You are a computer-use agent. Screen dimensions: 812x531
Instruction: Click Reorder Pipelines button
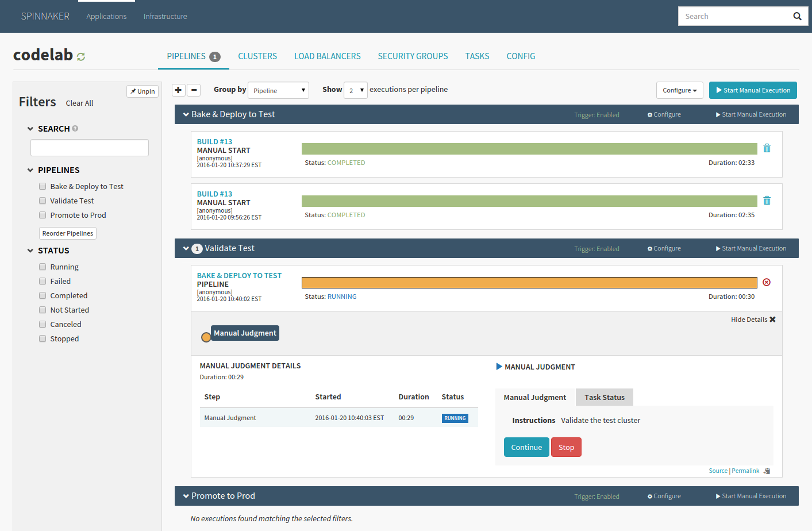68,233
